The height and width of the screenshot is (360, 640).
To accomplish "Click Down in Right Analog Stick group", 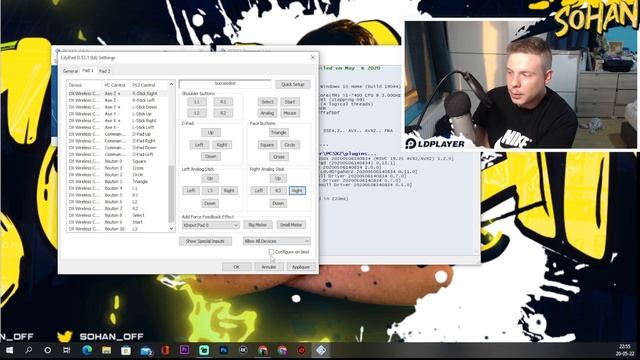I will [x=278, y=203].
